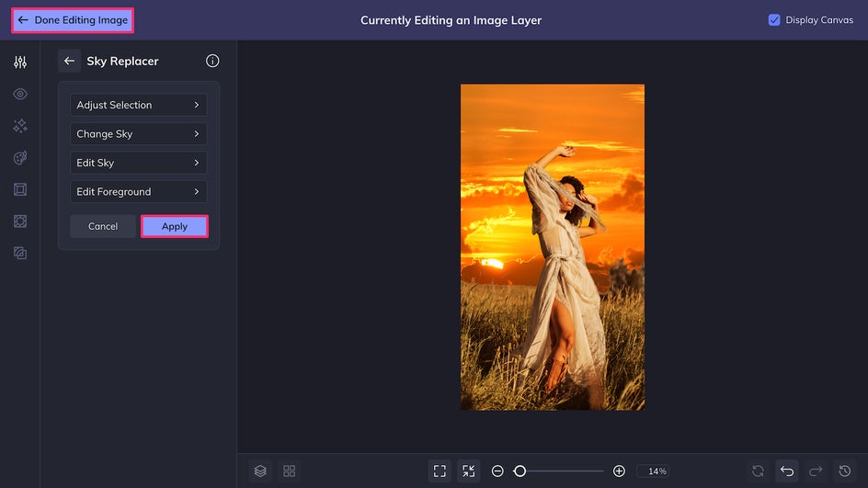Screen dimensions: 868x488
Task: Apply the sky replacement
Action: pos(175,226)
